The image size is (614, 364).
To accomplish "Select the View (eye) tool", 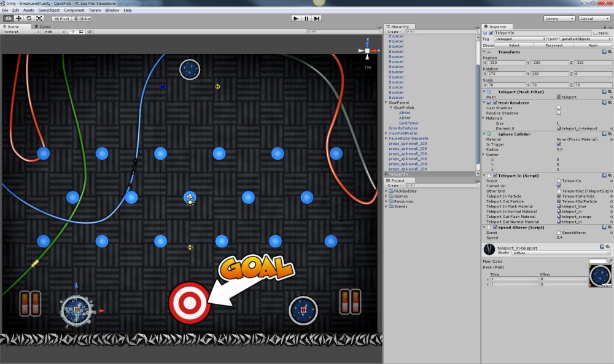I will (x=8, y=18).
